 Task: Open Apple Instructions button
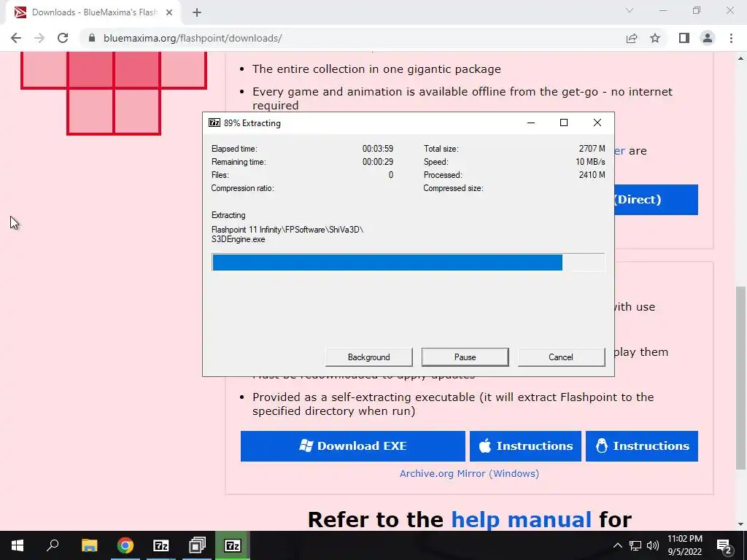(525, 446)
